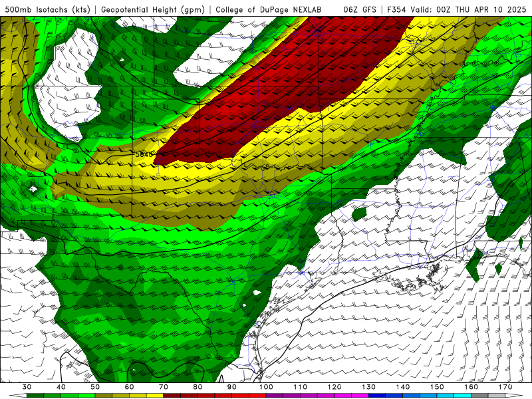Click the '06Z GFS' model run label
532x399 pixels.
(360, 10)
